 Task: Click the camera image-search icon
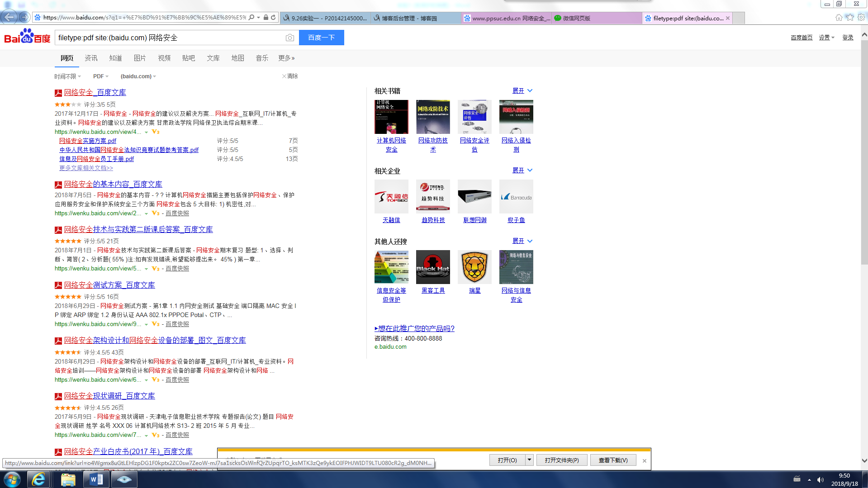point(290,38)
